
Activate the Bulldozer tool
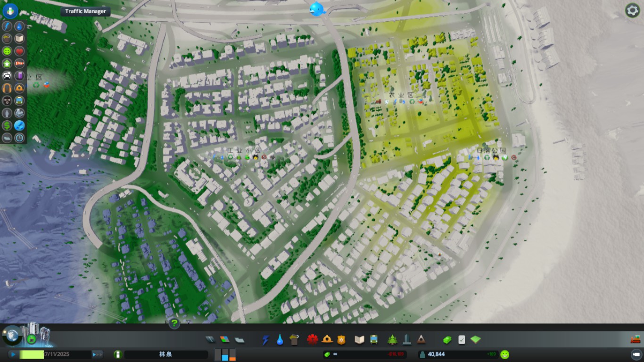coord(635,339)
